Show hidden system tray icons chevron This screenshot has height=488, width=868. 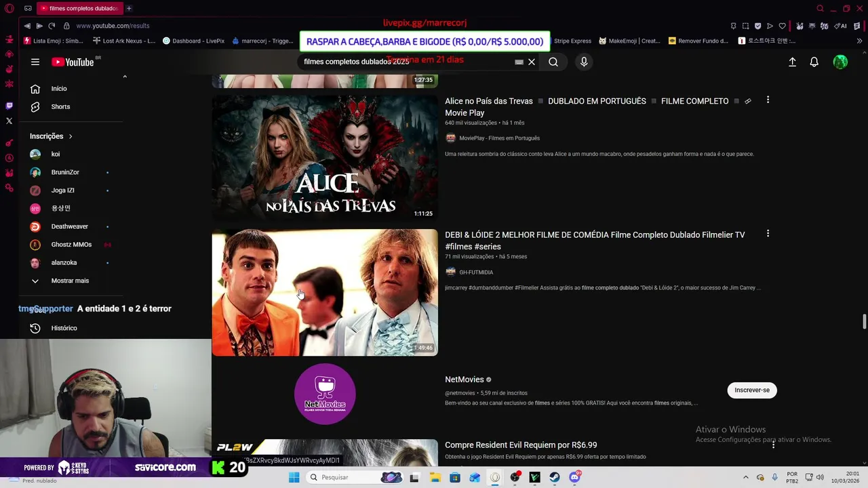point(746,477)
